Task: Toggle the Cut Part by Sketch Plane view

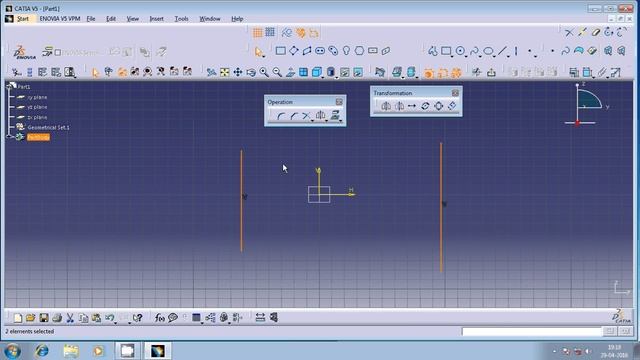Action: coord(380,73)
